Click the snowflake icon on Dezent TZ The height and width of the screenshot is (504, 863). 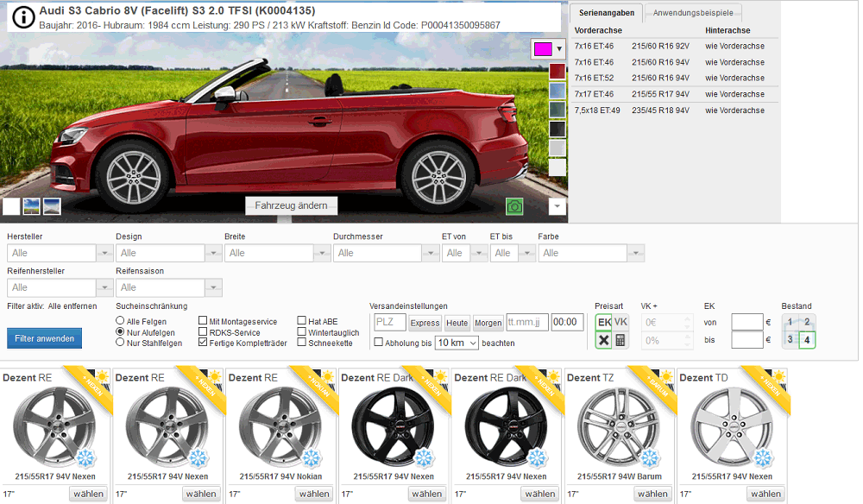coord(650,457)
